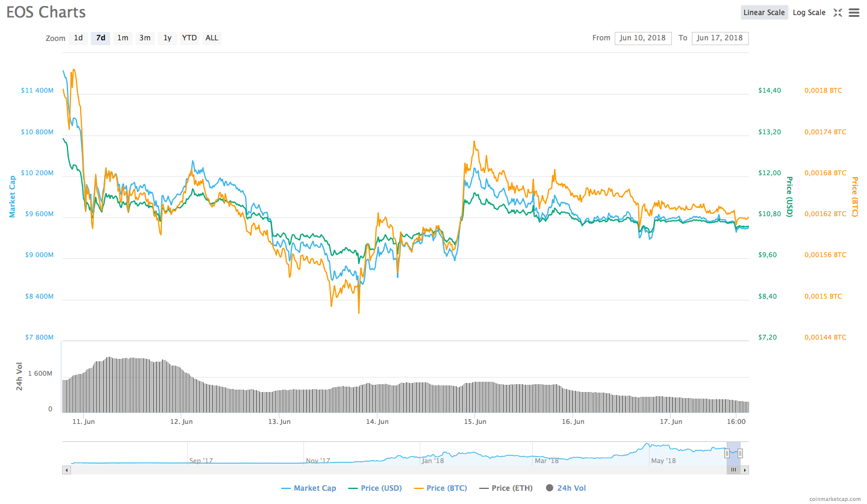This screenshot has width=867, height=504.
Task: Click the scrollbar right arrow
Action: pyautogui.click(x=745, y=470)
